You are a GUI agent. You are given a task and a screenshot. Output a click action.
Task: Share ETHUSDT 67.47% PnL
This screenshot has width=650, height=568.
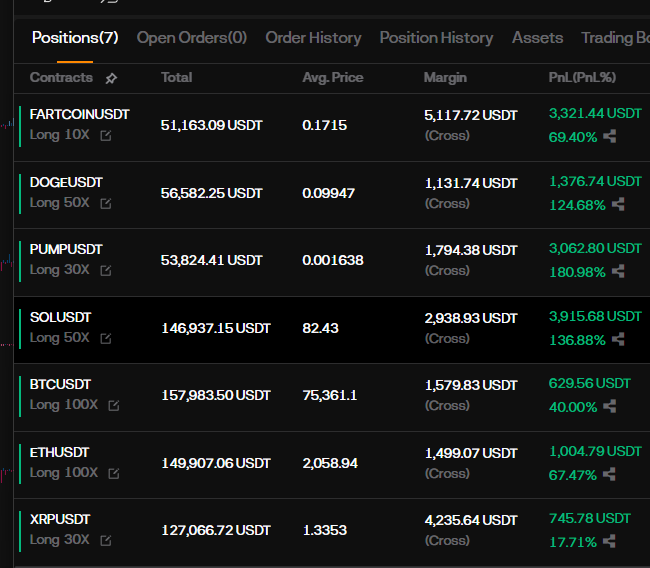[609, 474]
